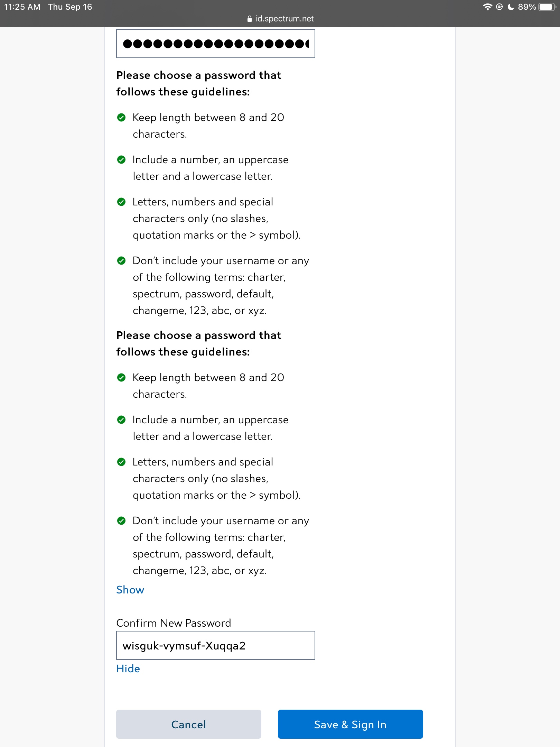
Task: Click second list's check beside username terms rule
Action: tap(121, 521)
